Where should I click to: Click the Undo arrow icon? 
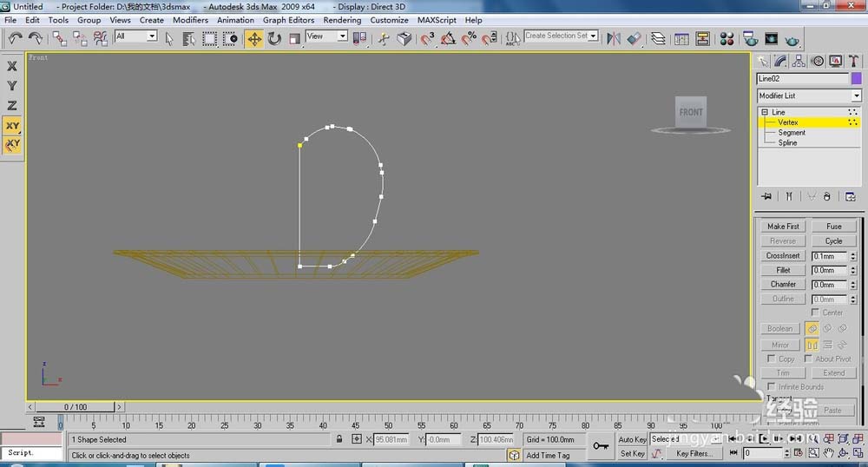tap(15, 38)
